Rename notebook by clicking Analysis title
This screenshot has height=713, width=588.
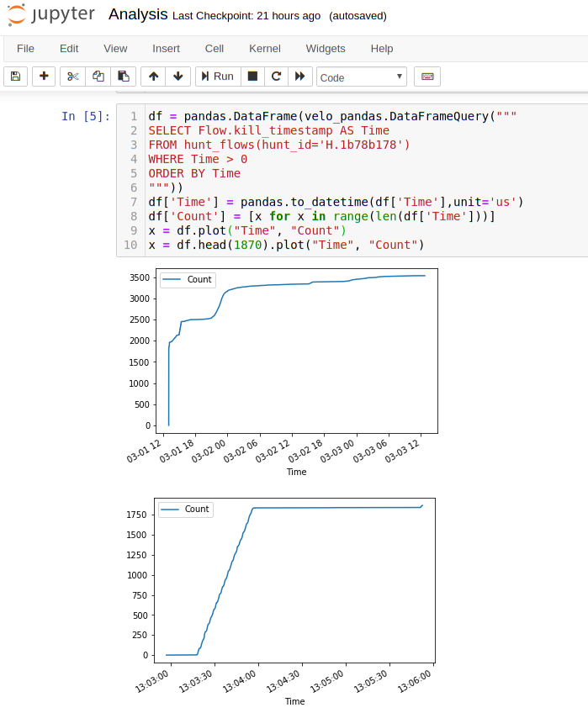pos(138,14)
